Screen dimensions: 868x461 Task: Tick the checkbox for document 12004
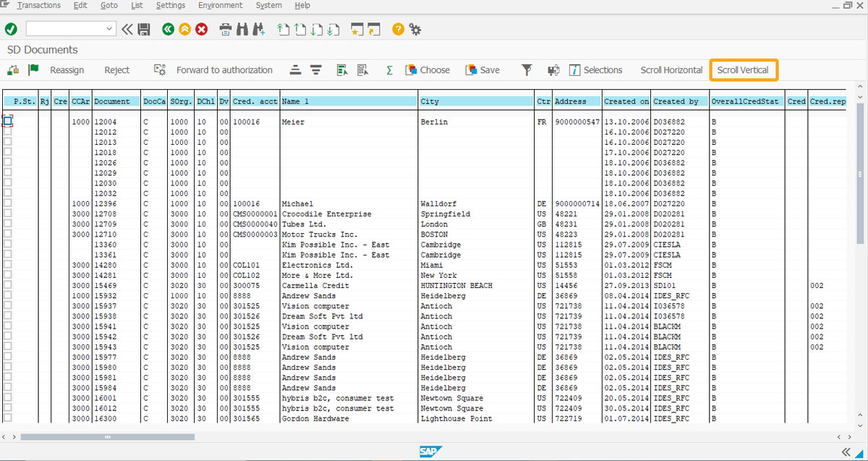coord(8,122)
